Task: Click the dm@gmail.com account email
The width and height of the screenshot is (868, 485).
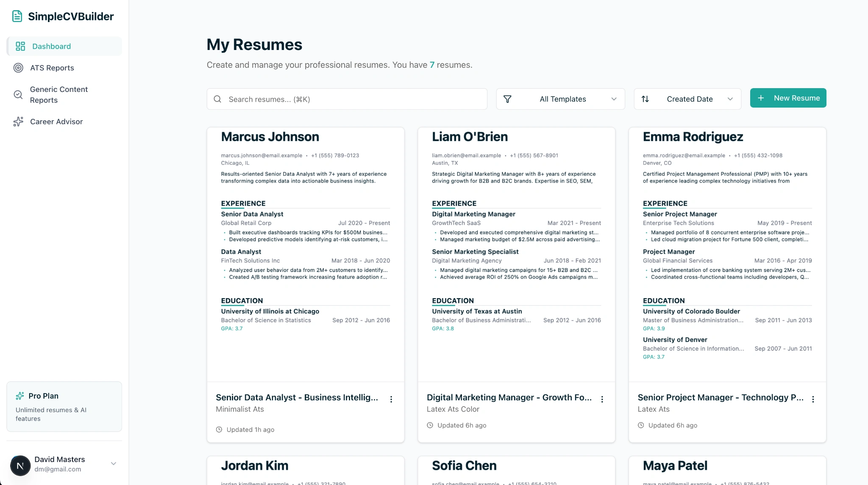Action: click(58, 469)
